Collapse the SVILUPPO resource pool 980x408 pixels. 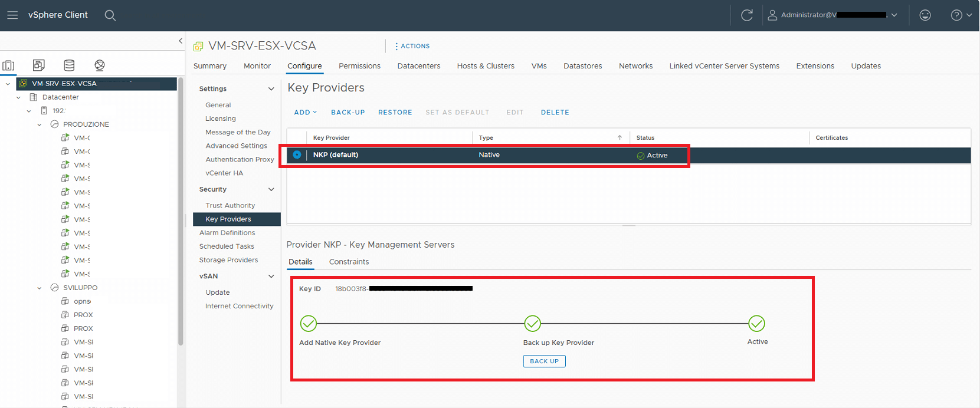(40, 288)
